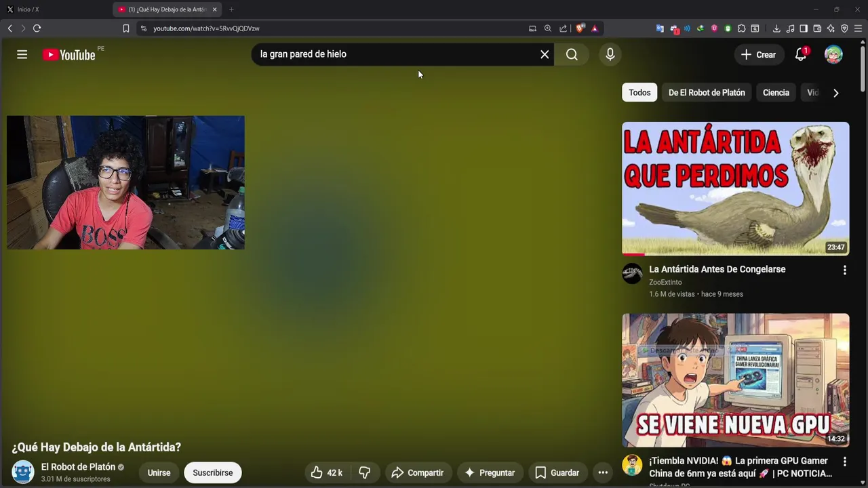This screenshot has height=488, width=868.
Task: Click the youtube.com address URL
Action: click(x=206, y=28)
